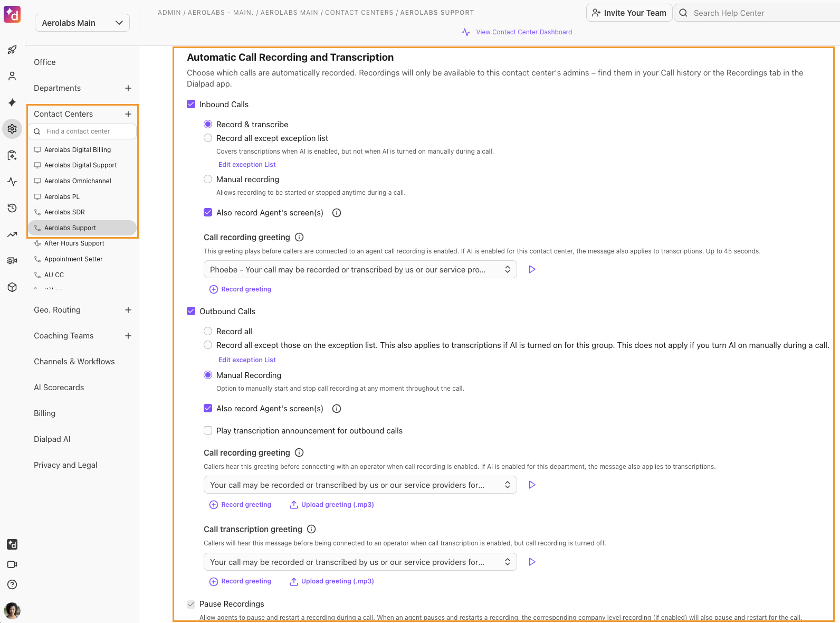The width and height of the screenshot is (840, 623).
Task: Open the Phoebe inbound greeting dropdown
Action: [x=360, y=269]
